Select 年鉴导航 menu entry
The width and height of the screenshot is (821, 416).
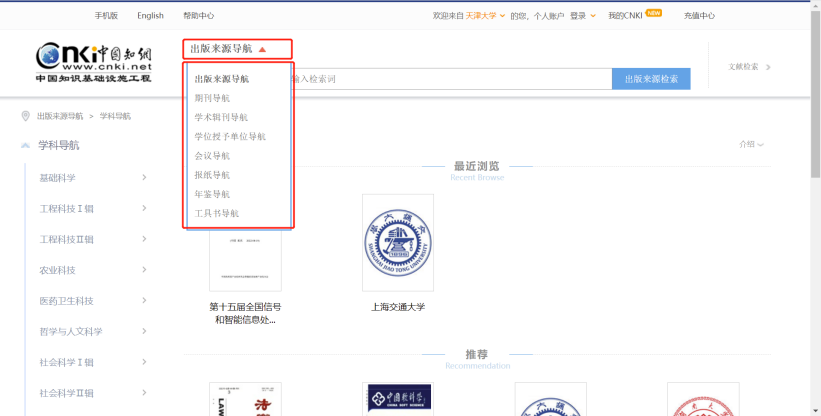click(212, 194)
